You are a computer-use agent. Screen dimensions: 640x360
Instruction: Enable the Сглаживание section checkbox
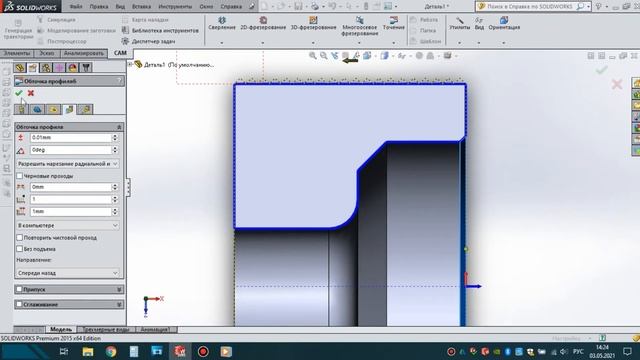(19, 304)
